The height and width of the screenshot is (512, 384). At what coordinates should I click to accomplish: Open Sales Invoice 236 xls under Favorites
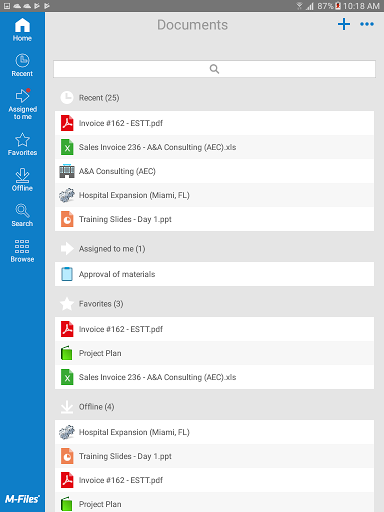214,377
